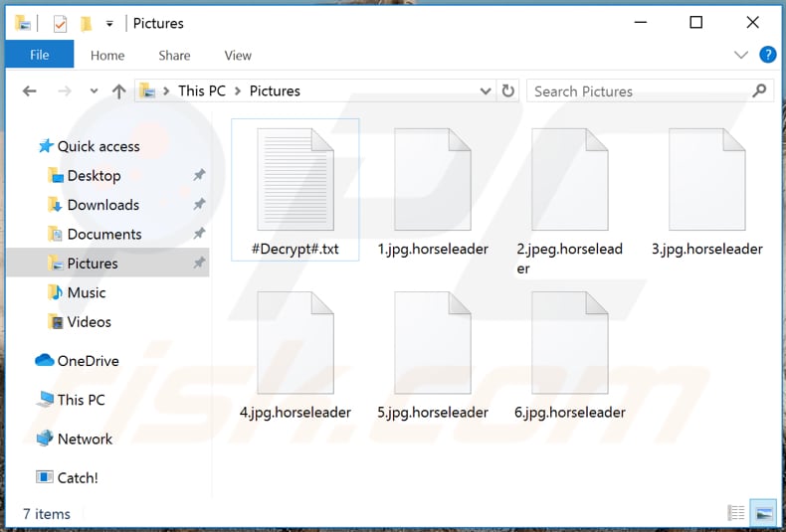Click the Properties quick access toolbar icon
Screen dimensions: 786x532
click(x=60, y=23)
